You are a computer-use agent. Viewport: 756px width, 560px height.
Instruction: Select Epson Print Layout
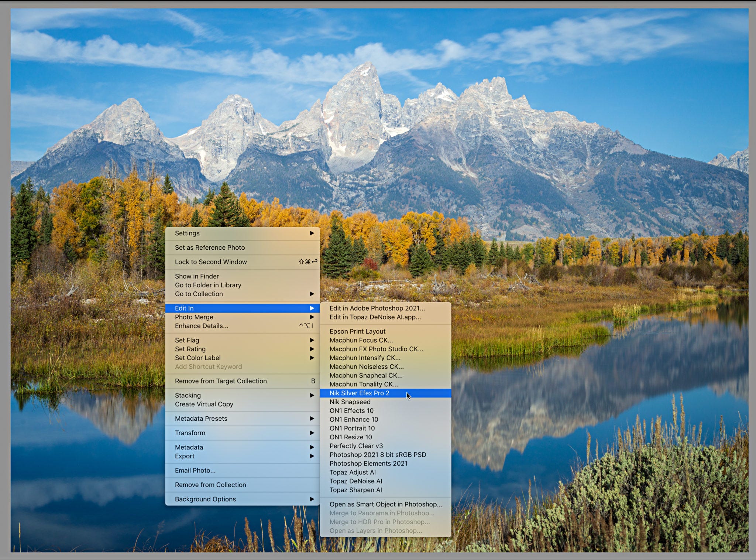[x=385, y=331]
